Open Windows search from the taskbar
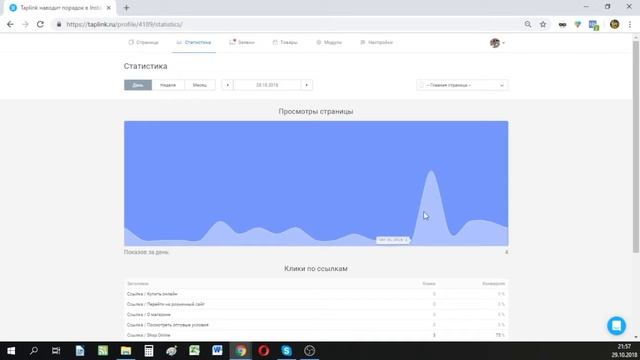 34,351
